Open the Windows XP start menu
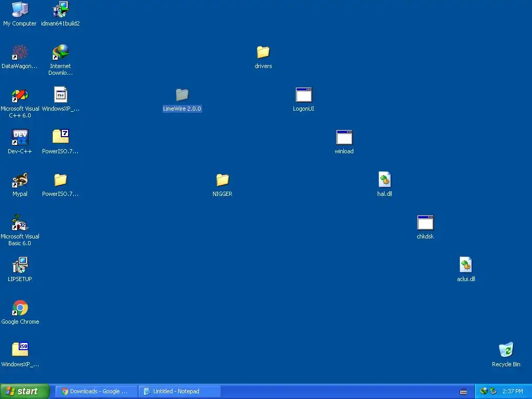532x399 pixels. click(24, 391)
